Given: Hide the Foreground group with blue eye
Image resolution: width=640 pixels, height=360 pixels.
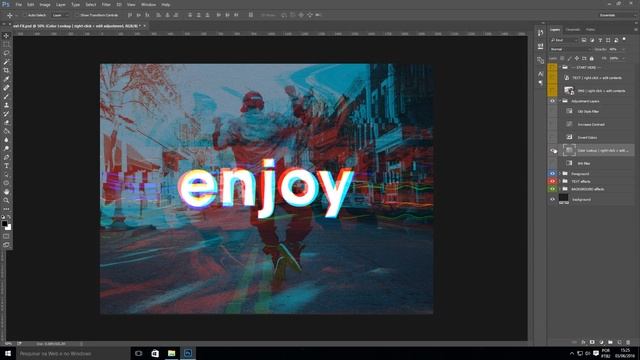Looking at the screenshot, I should (552, 173).
